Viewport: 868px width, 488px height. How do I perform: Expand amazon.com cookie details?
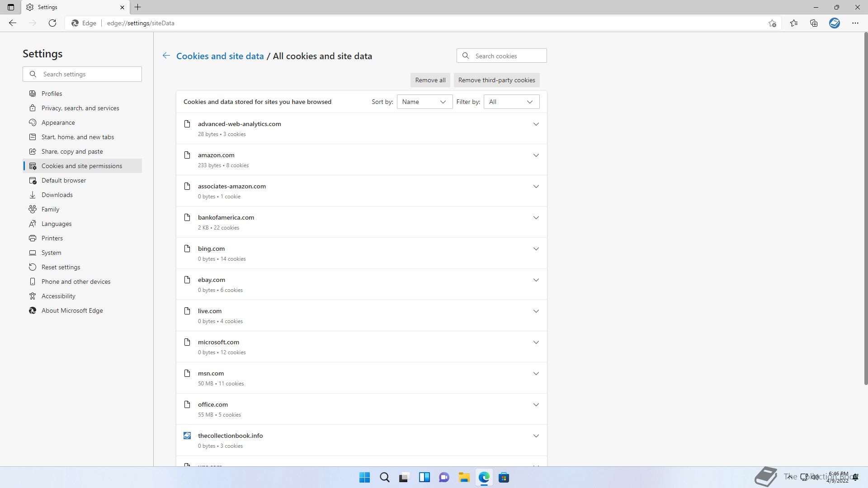[536, 155]
